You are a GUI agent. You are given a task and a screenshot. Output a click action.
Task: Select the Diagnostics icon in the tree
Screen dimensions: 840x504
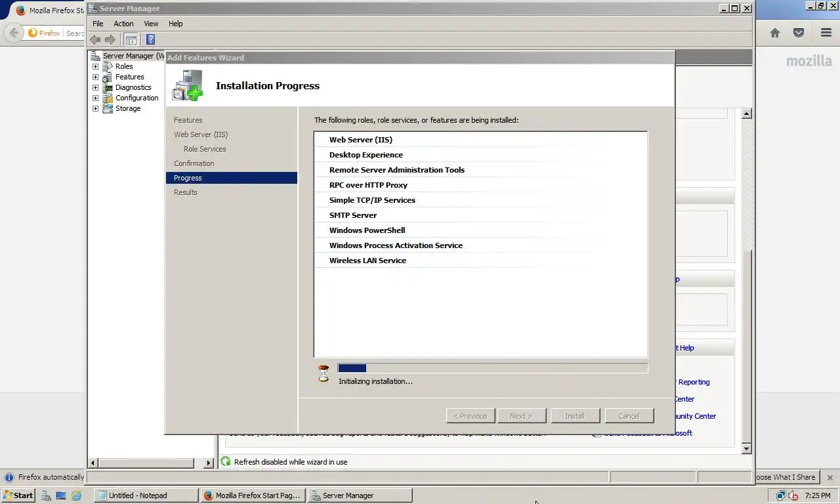107,87
